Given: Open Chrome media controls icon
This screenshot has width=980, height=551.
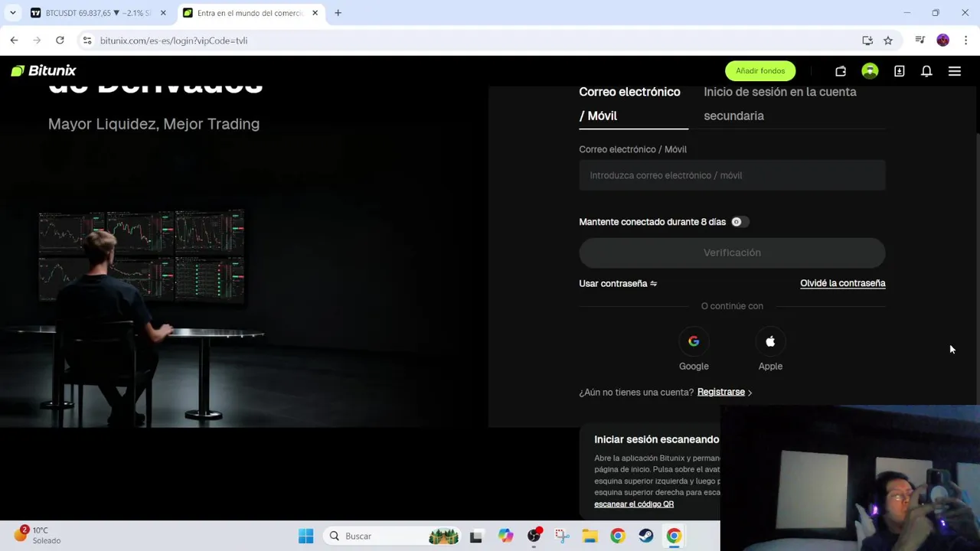Looking at the screenshot, I should pyautogui.click(x=920, y=41).
